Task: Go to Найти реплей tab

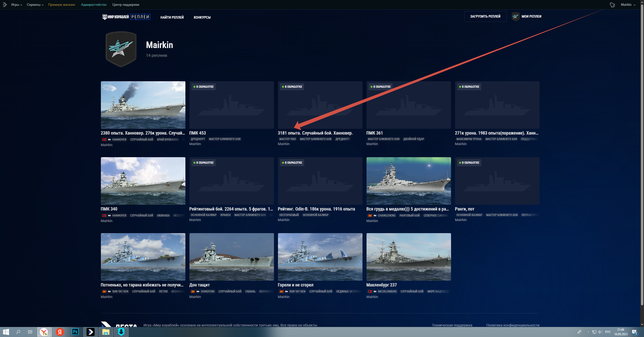Action: click(x=172, y=17)
